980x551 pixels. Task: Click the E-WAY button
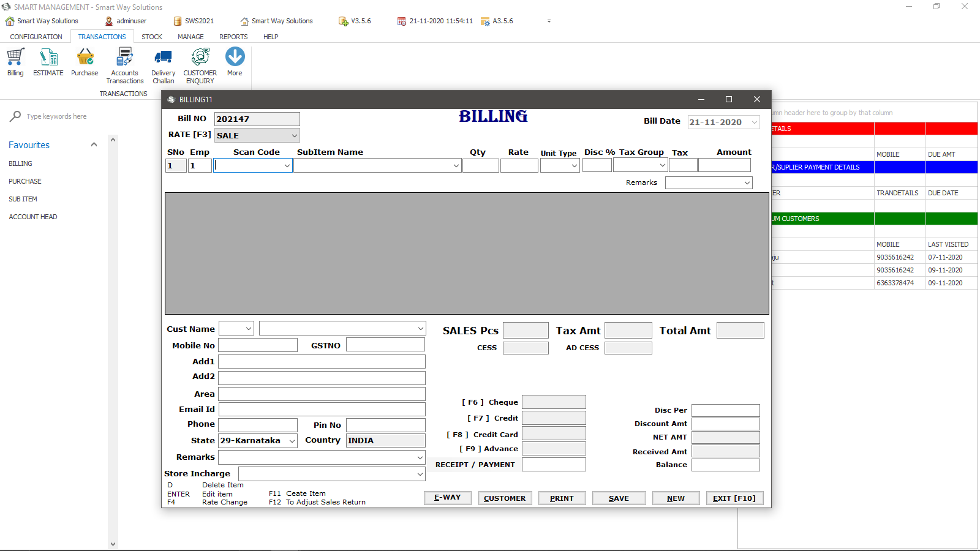coord(447,498)
